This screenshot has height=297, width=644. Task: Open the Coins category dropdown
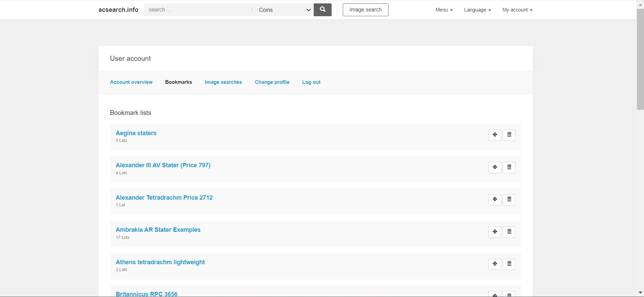[x=284, y=10]
